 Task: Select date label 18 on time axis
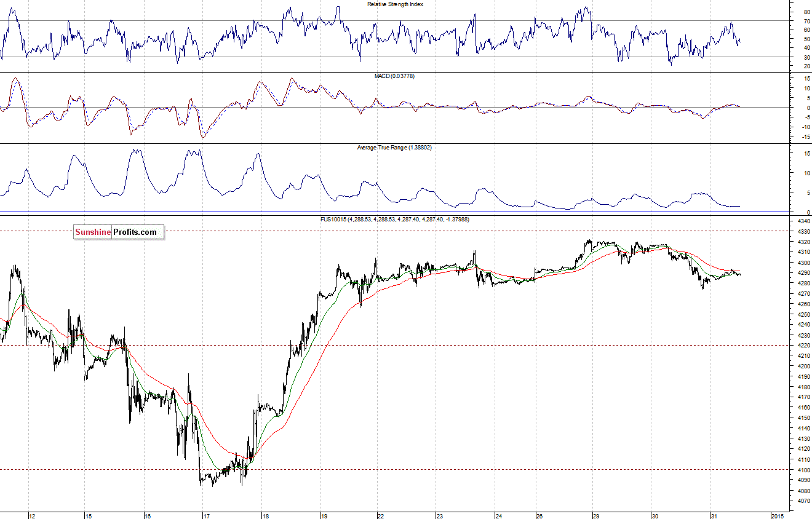tap(266, 515)
